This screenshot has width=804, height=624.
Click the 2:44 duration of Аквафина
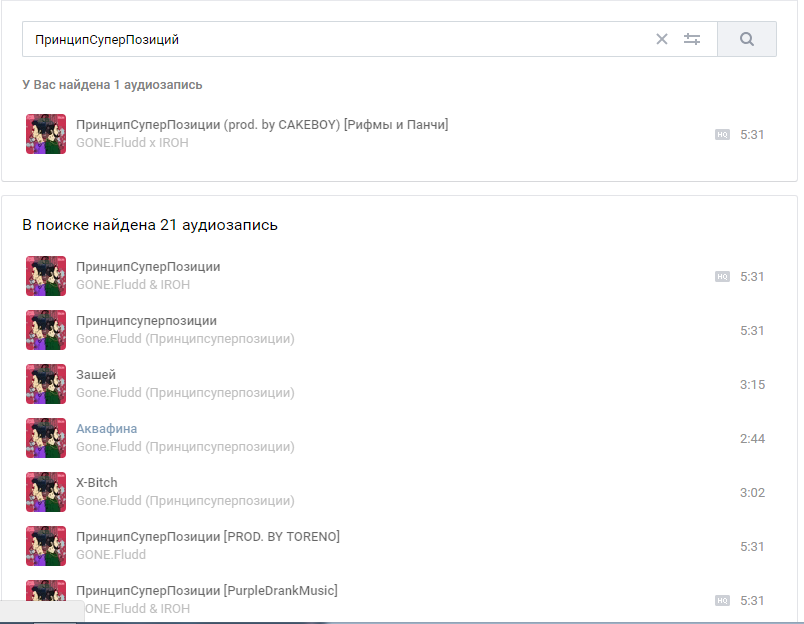[x=752, y=438]
